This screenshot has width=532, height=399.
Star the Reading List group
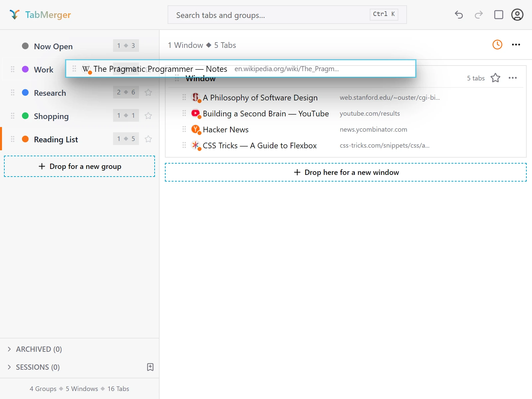coord(148,139)
